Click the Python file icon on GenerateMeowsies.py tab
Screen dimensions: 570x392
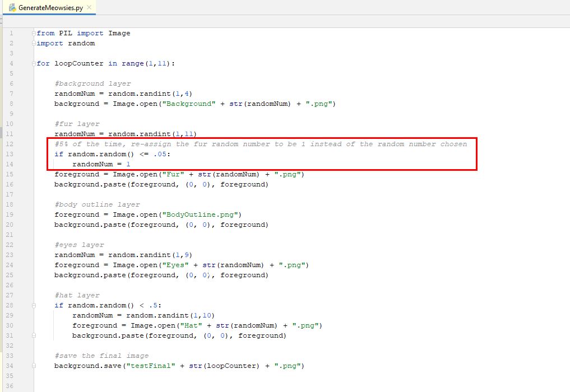[x=12, y=7]
